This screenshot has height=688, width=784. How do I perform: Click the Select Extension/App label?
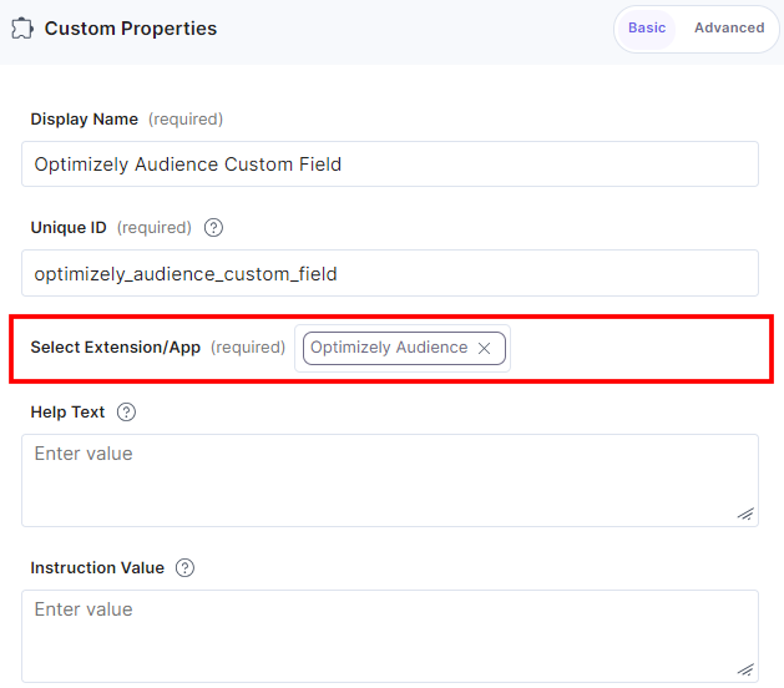click(115, 347)
